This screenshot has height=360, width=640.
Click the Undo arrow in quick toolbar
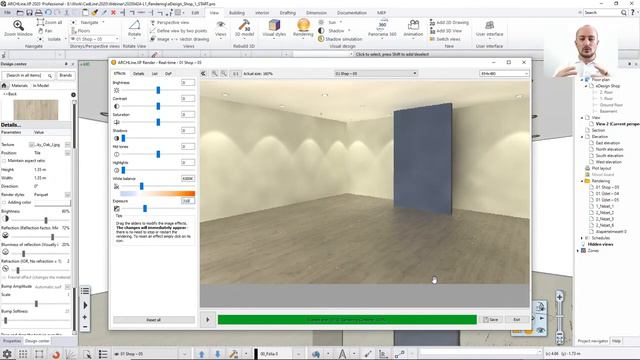point(48,13)
